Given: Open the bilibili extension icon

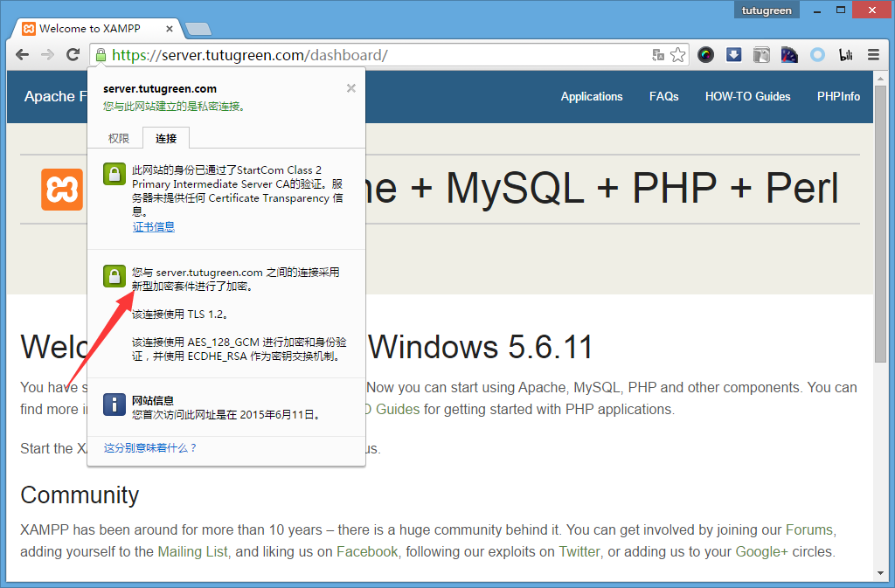Looking at the screenshot, I should pos(845,55).
